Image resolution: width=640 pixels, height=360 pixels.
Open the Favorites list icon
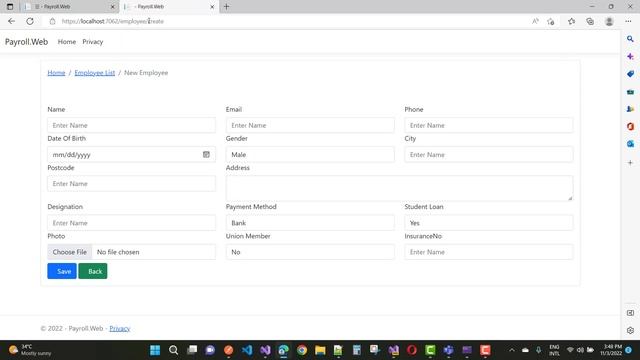click(x=571, y=21)
